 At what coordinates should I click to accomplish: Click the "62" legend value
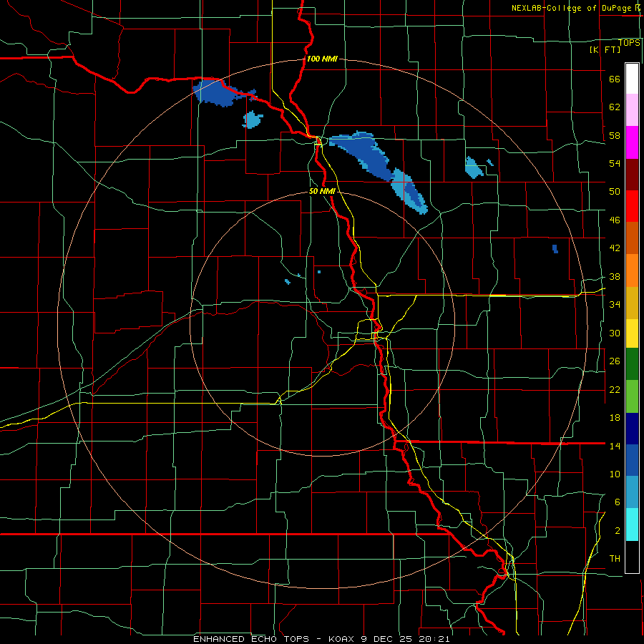click(x=615, y=107)
